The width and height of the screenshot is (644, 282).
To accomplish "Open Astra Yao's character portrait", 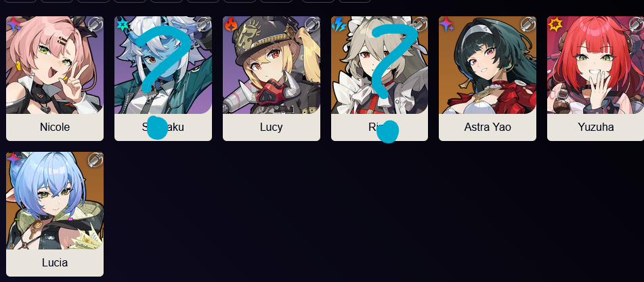I will click(488, 65).
